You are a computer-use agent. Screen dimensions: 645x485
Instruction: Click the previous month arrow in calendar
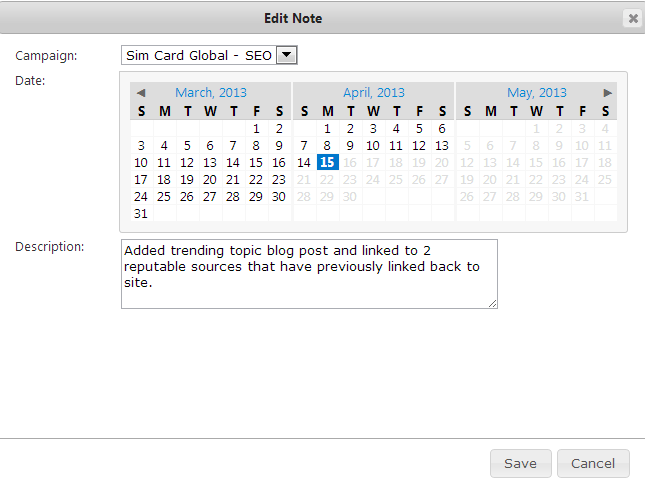(x=140, y=93)
